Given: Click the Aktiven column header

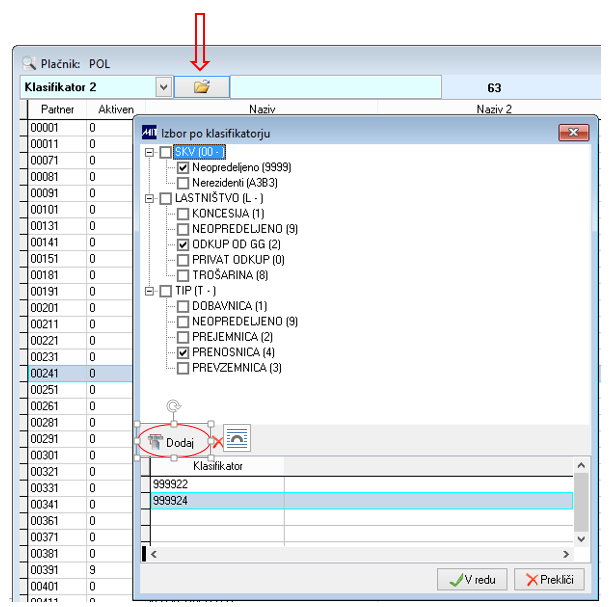Looking at the screenshot, I should click(x=116, y=109).
